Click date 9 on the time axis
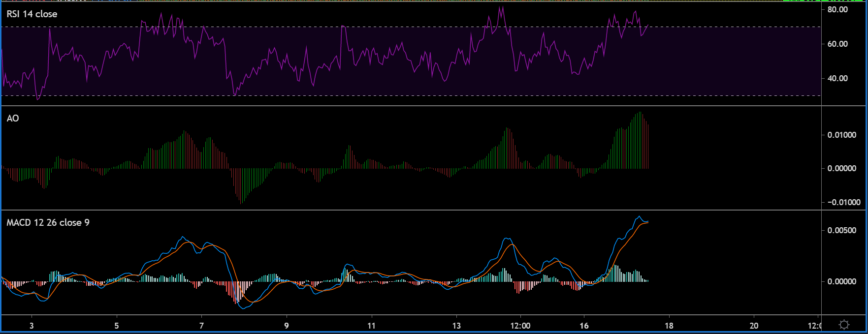This screenshot has width=868, height=334. coord(287,326)
